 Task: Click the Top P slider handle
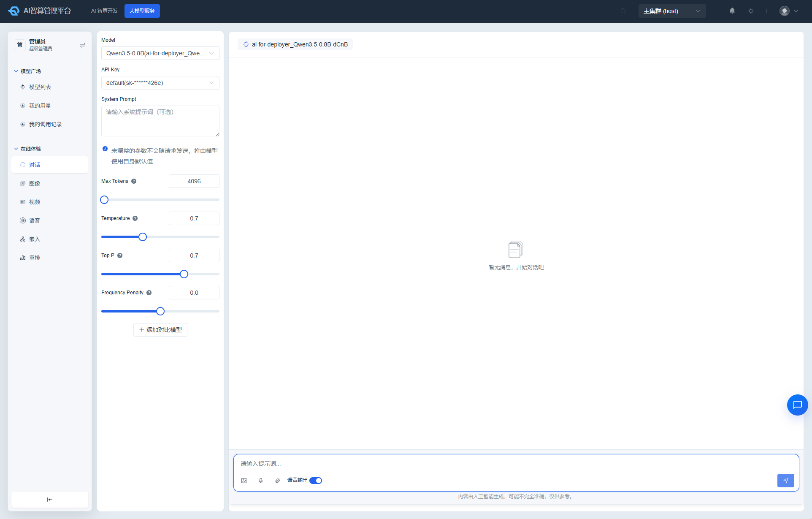184,274
